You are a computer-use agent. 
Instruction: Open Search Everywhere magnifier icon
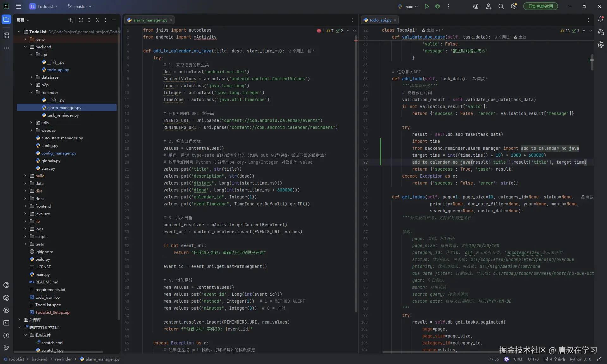point(501,6)
